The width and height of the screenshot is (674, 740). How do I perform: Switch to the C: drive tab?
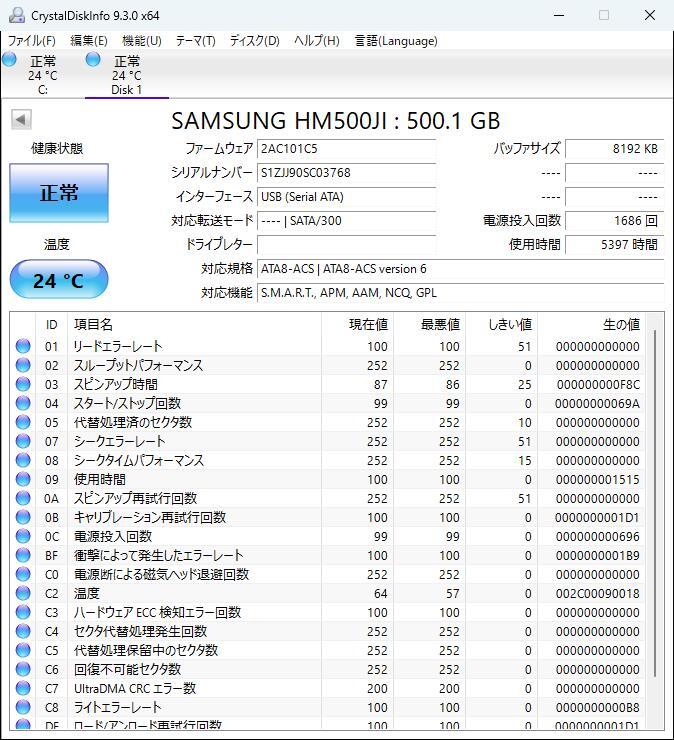[x=42, y=74]
